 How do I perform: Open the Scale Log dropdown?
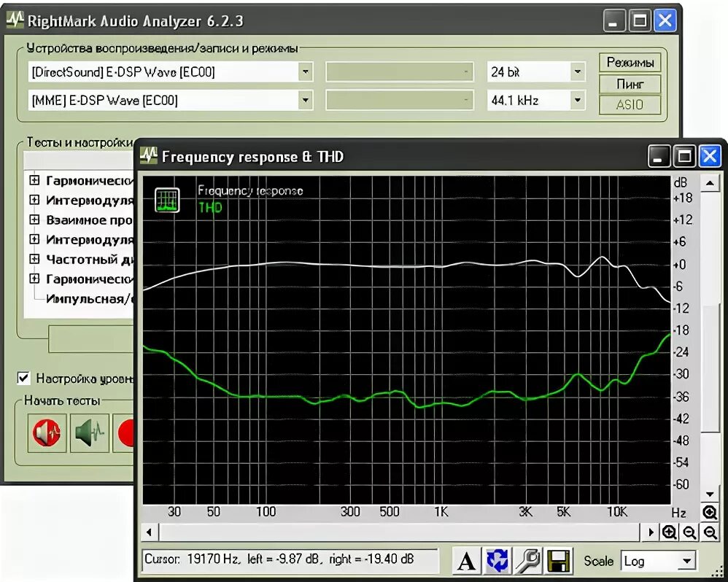click(x=686, y=561)
